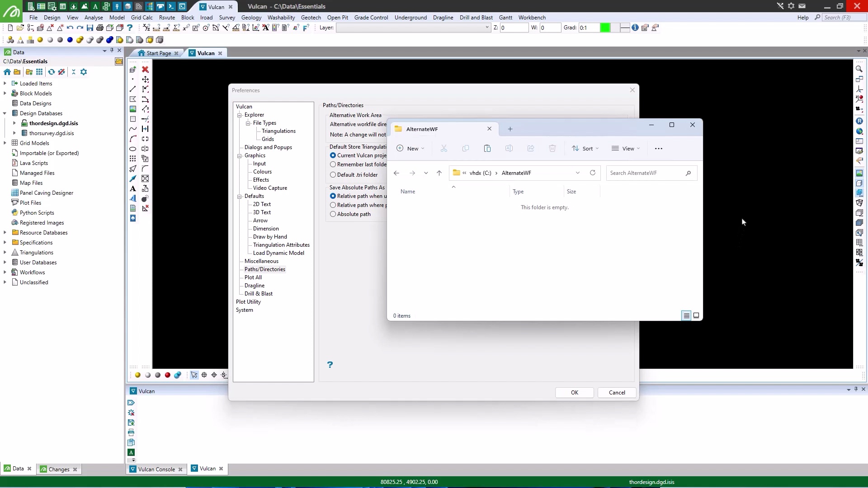The height and width of the screenshot is (488, 868).
Task: Select the spline curve drawing tool
Action: tap(133, 129)
